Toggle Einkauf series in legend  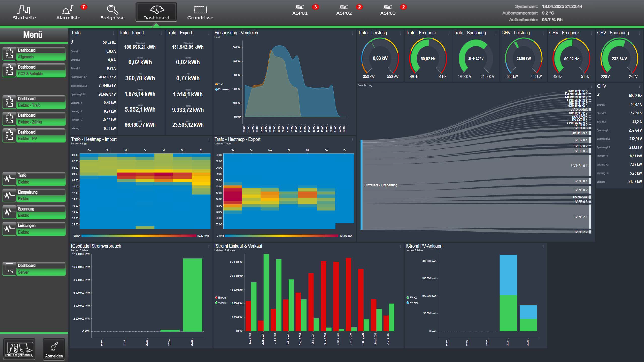coord(221,298)
